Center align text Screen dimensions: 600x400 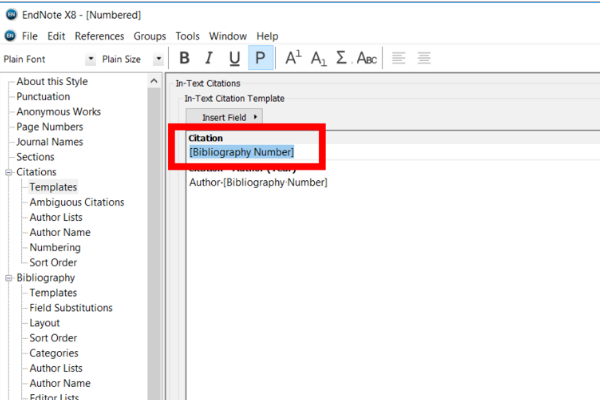[x=424, y=58]
